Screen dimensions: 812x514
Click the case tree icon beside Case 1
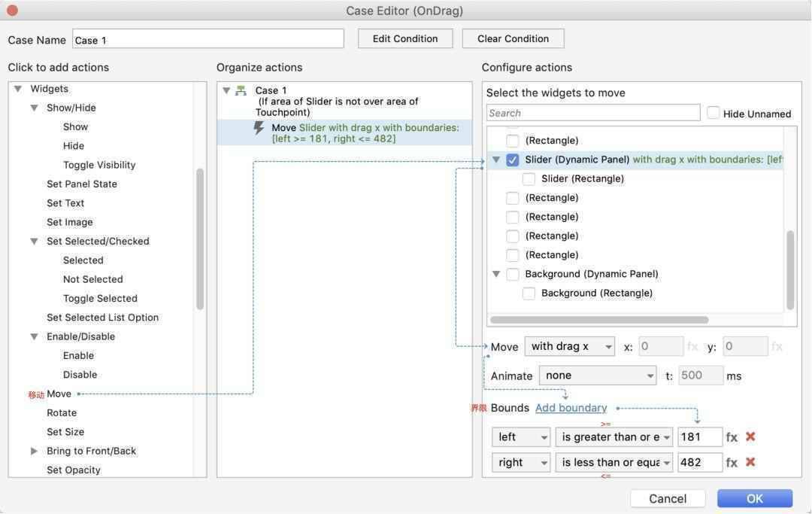coord(241,90)
